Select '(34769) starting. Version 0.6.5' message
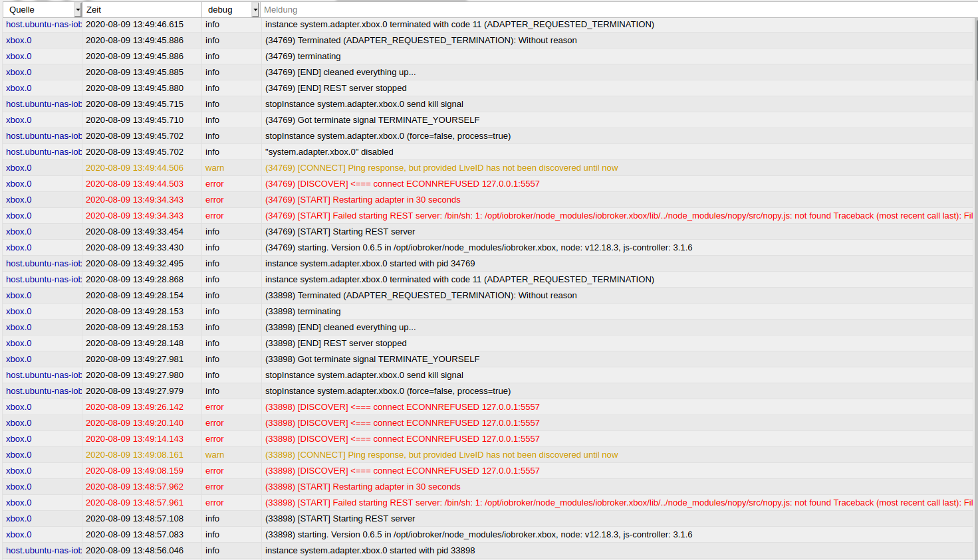 point(479,248)
